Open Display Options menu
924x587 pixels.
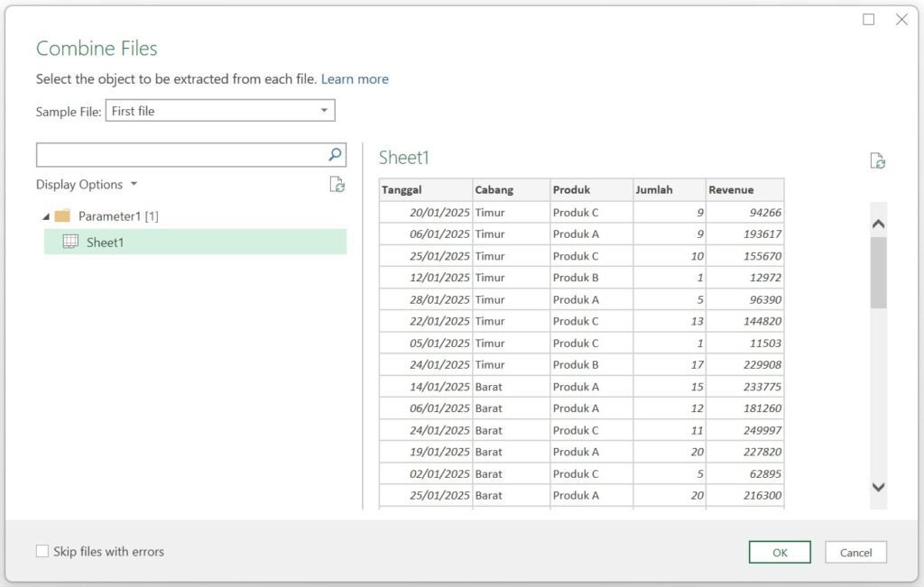[x=87, y=184]
